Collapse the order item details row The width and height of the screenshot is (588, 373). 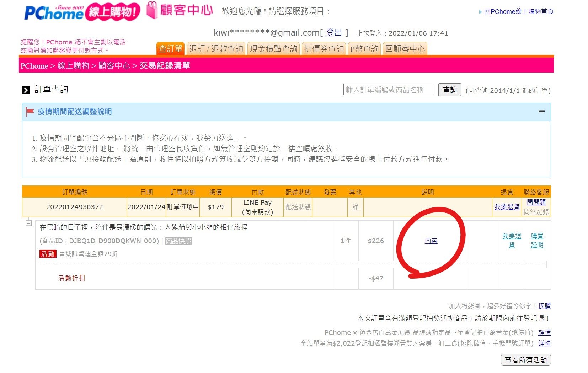point(29,223)
